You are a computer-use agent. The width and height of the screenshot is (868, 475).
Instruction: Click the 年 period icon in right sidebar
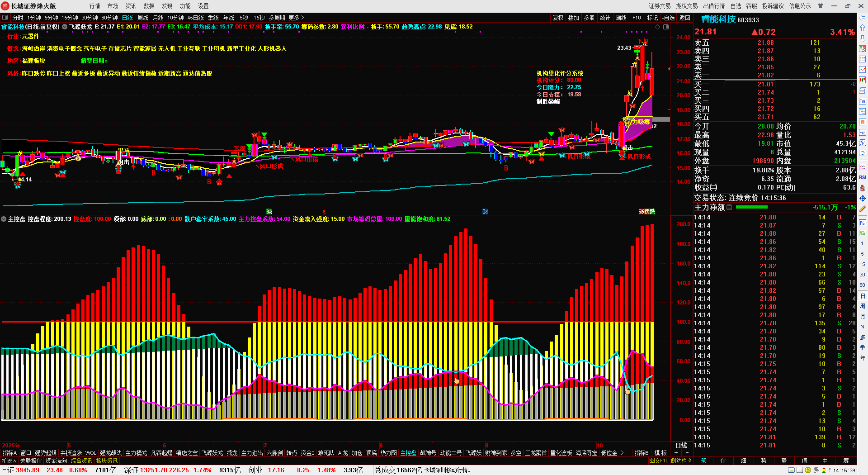coord(863,358)
